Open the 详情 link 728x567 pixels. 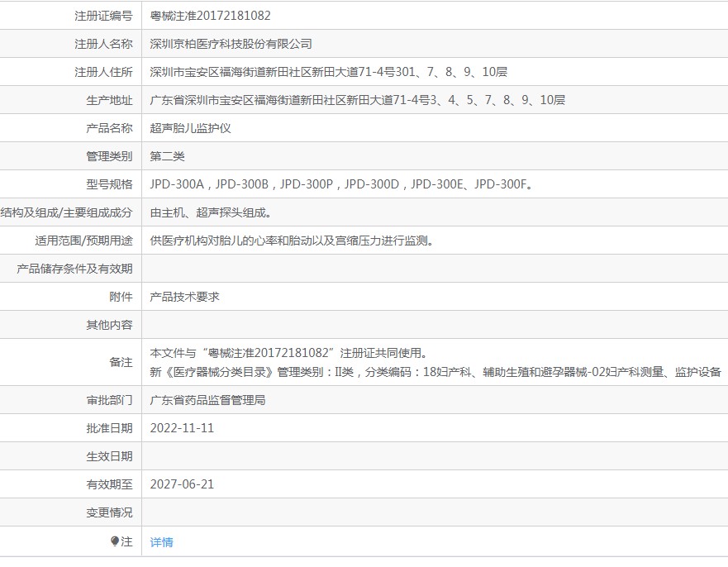[162, 542]
